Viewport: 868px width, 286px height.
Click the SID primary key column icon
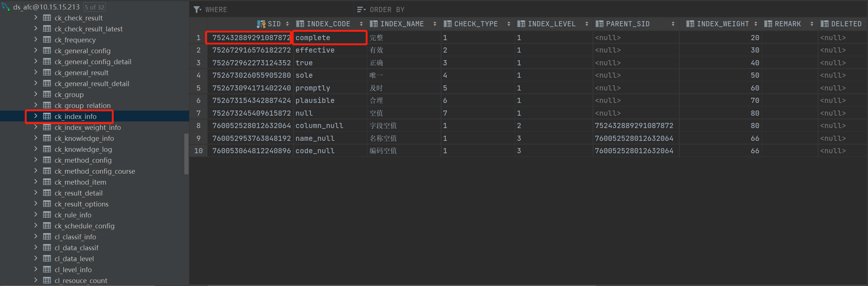pos(261,24)
